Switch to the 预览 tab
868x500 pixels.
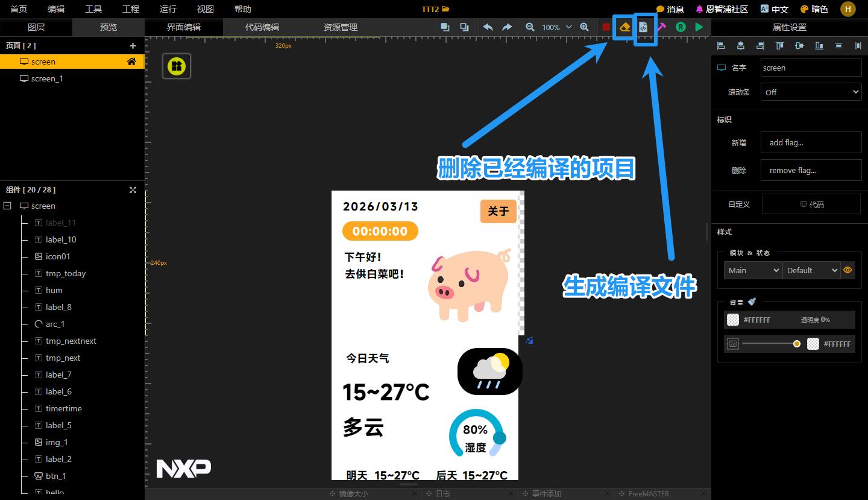(108, 27)
